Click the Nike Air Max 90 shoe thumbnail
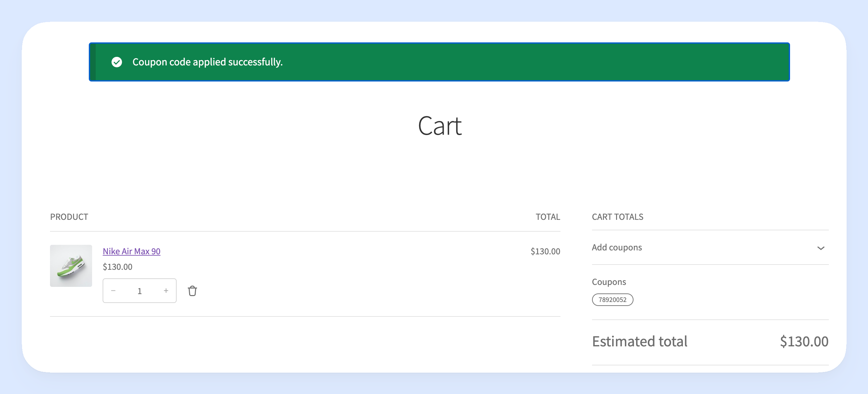 pos(71,266)
